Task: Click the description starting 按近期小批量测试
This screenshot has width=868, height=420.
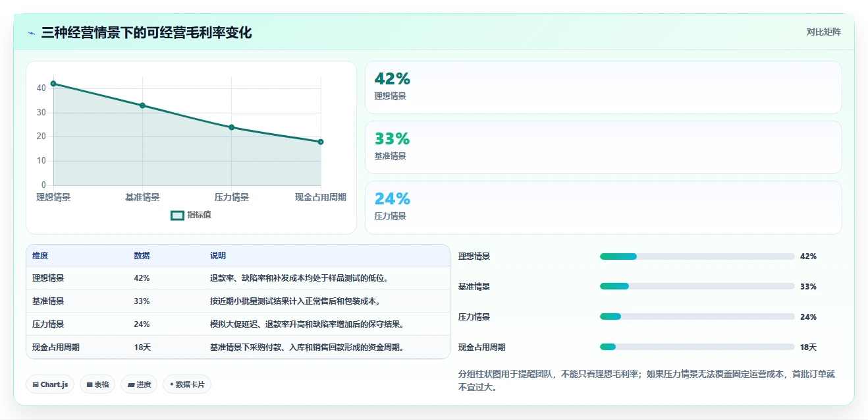Action: (296, 301)
